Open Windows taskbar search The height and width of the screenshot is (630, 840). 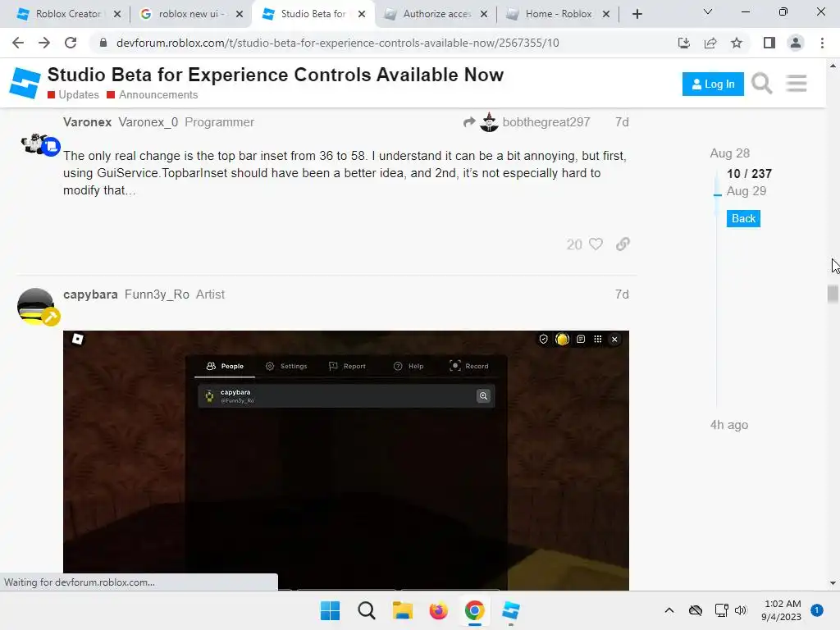click(x=367, y=610)
